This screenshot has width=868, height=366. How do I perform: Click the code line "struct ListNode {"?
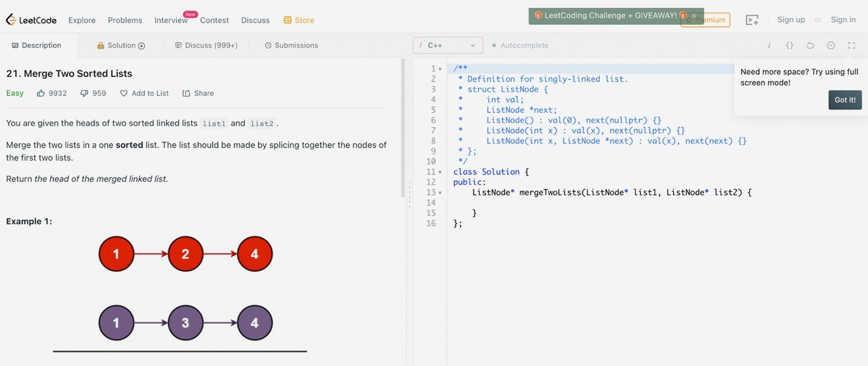(508, 90)
